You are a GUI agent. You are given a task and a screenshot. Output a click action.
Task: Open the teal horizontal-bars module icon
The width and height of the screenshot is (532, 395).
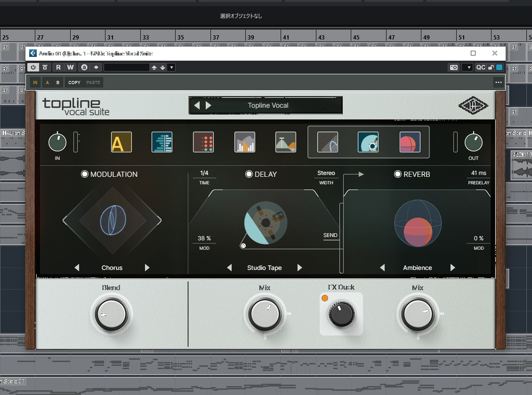tap(162, 142)
